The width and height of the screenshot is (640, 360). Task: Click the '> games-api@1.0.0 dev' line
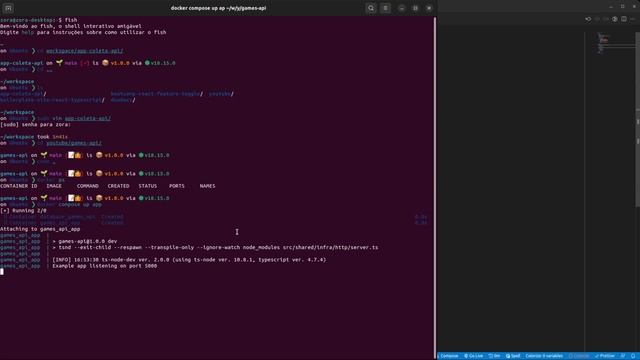(x=84, y=241)
